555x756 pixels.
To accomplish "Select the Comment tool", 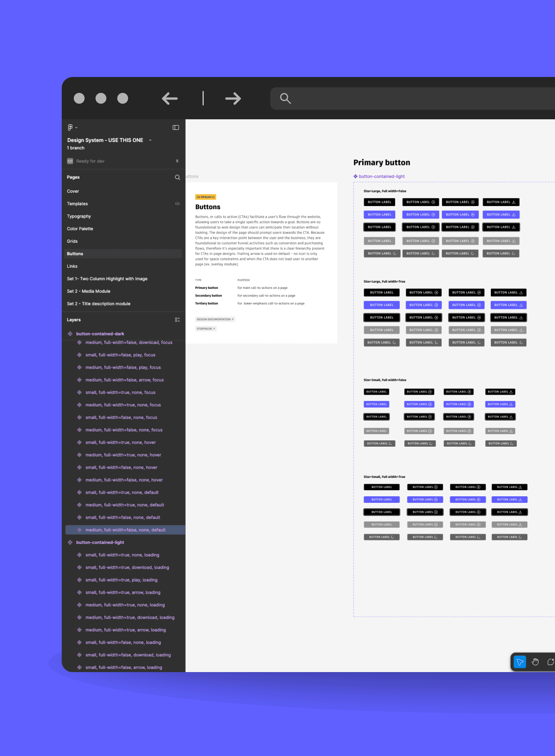I will point(550,662).
